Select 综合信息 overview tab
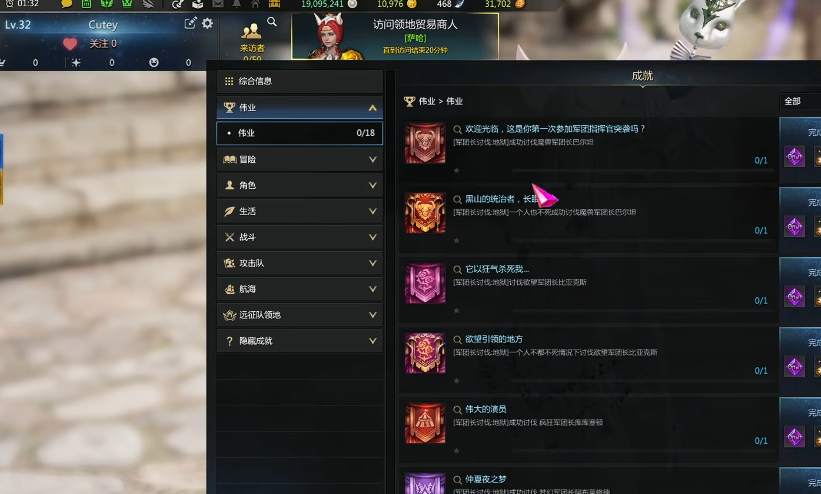This screenshot has height=494, width=821. (299, 81)
